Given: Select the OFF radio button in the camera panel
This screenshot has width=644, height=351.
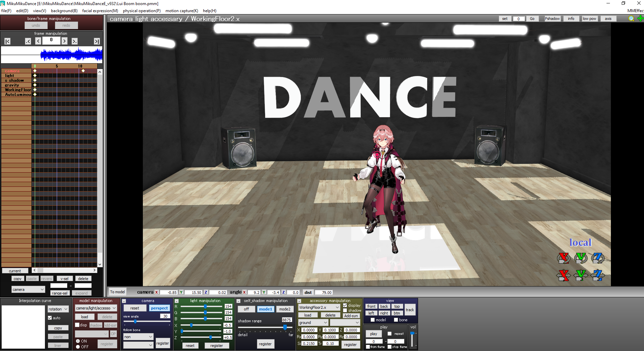Looking at the screenshot, I should (x=78, y=347).
